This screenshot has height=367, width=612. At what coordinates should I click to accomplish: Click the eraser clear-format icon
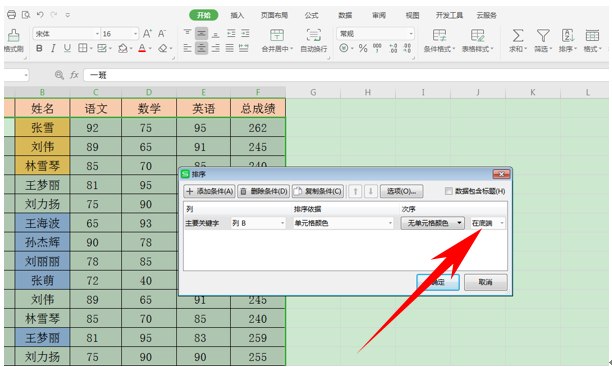(x=163, y=48)
